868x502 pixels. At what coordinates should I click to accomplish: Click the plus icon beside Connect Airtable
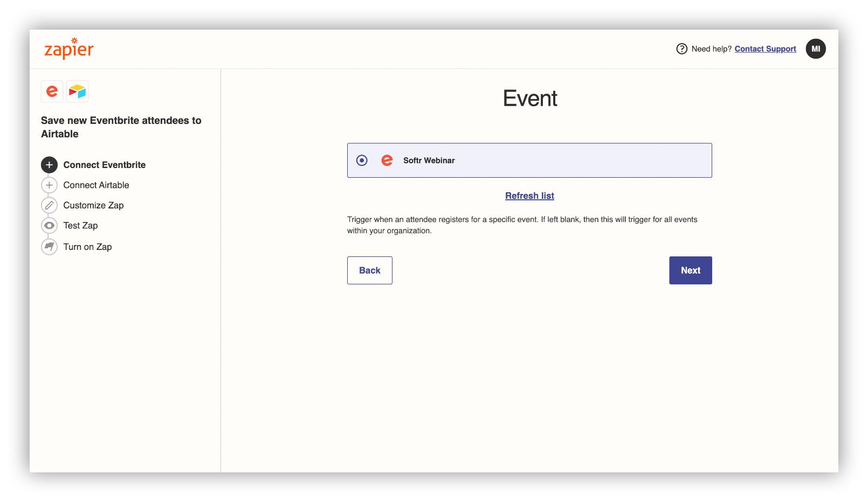[49, 185]
